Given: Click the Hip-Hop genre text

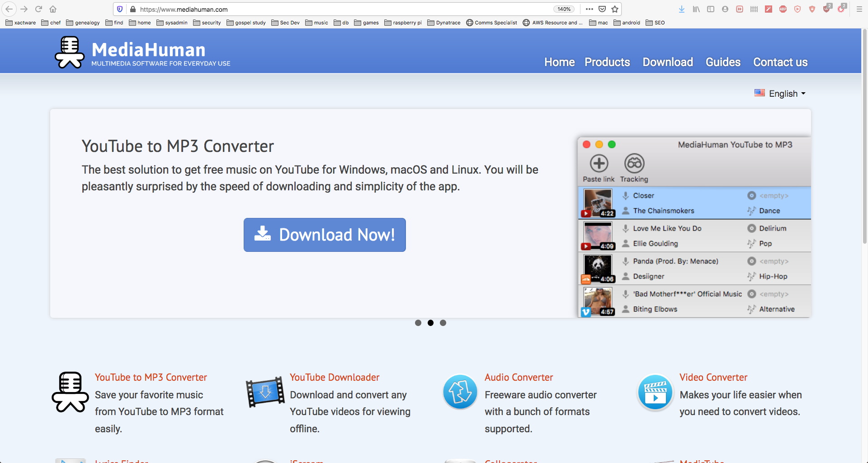Looking at the screenshot, I should coord(773,276).
